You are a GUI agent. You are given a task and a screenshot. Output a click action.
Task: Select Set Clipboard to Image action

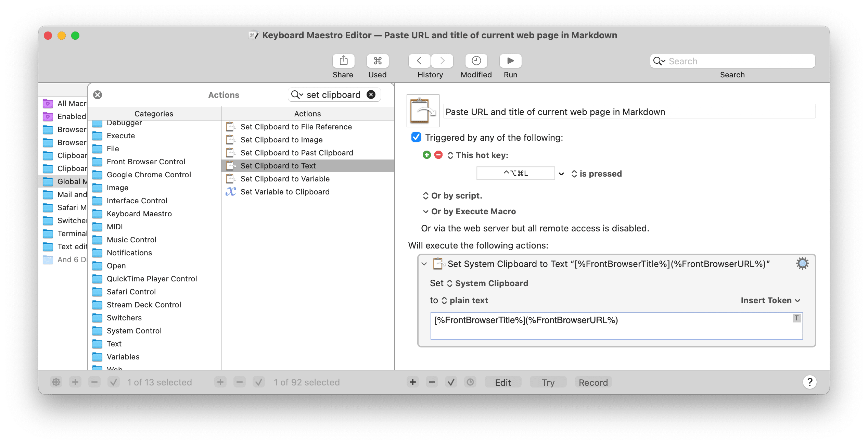pyautogui.click(x=308, y=140)
